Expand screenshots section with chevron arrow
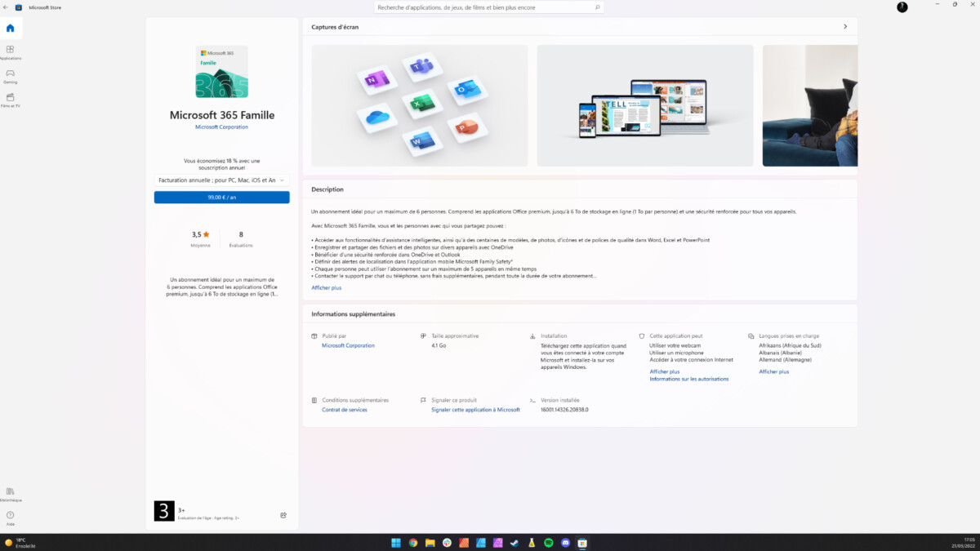This screenshot has width=980, height=551. pos(845,27)
